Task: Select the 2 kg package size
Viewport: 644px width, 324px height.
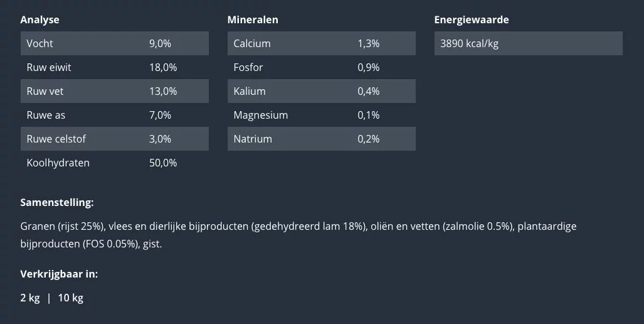Action: pos(30,298)
